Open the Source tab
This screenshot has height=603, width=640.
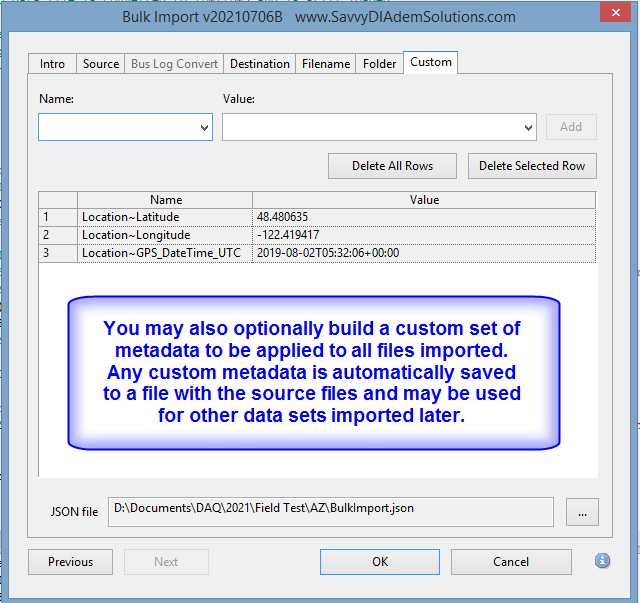pos(101,64)
